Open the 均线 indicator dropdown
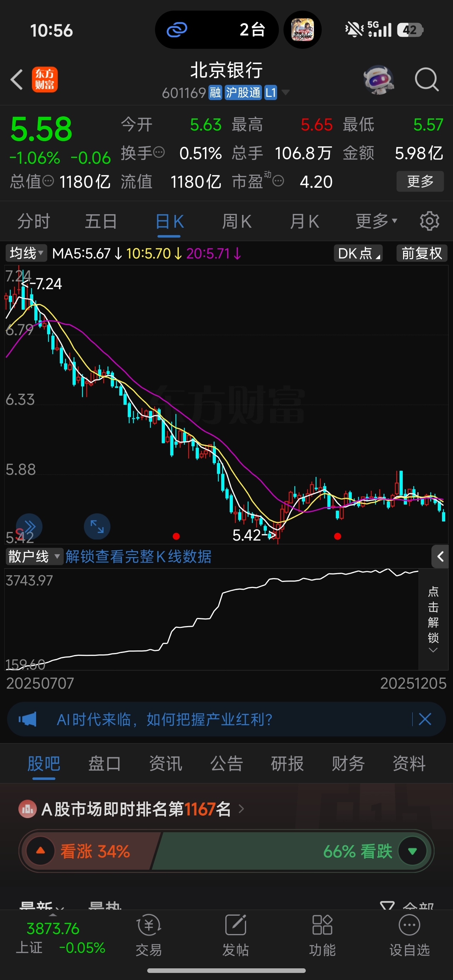The height and width of the screenshot is (980, 453). point(26,253)
